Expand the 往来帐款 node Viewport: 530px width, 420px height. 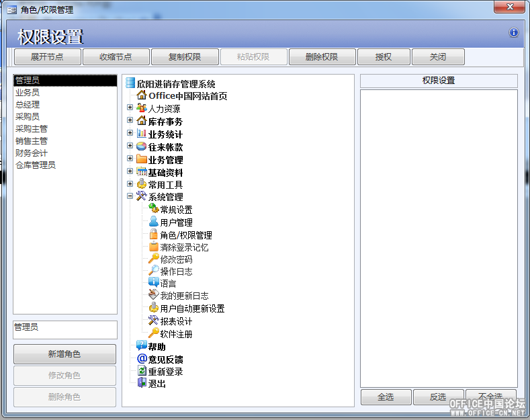[x=130, y=146]
